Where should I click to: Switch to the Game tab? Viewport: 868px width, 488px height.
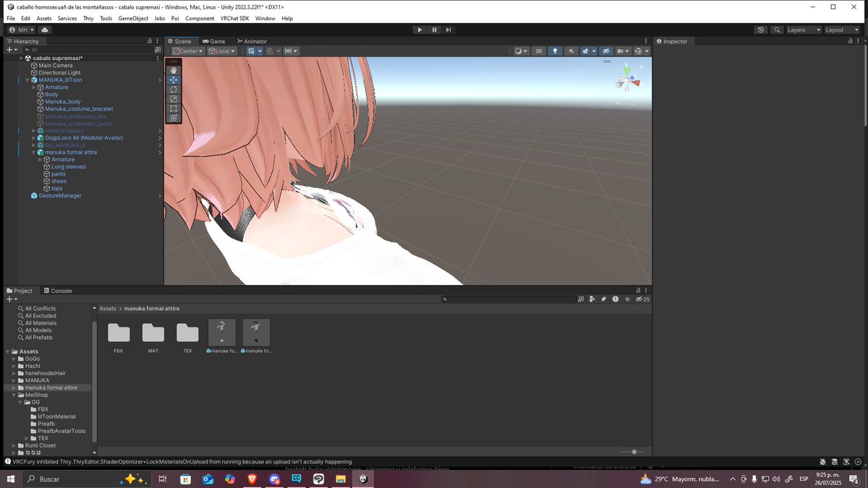(x=213, y=41)
